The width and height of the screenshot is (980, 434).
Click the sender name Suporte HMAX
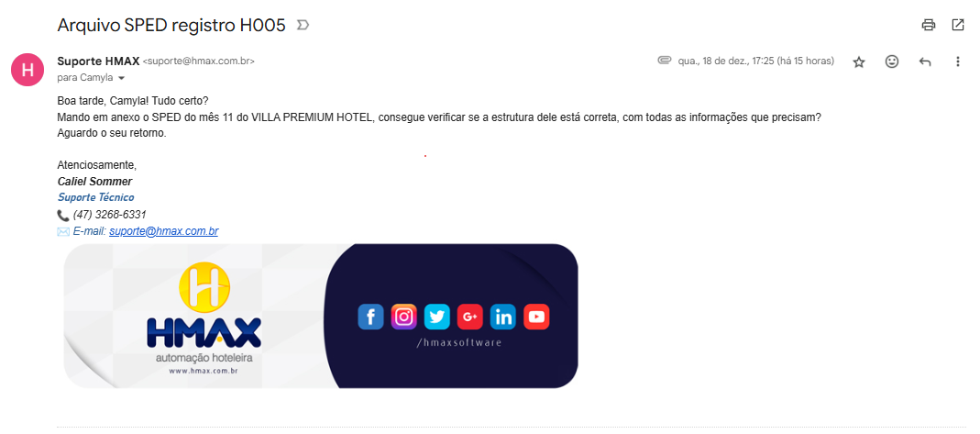tap(98, 61)
